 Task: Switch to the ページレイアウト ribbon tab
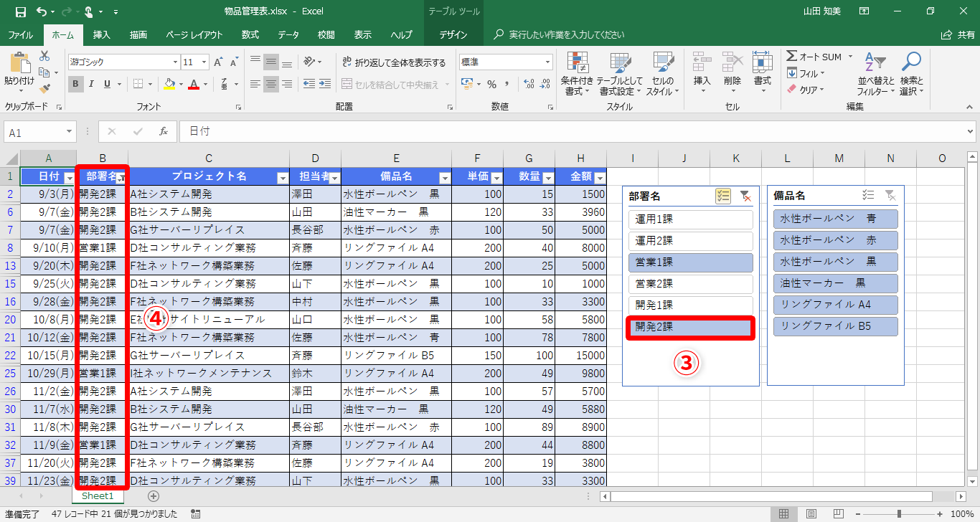pos(194,34)
